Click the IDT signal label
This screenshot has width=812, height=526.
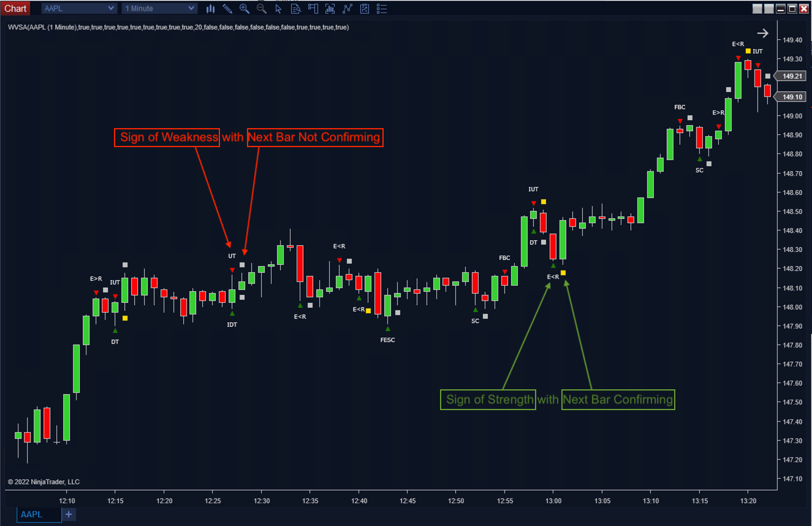[x=232, y=324]
